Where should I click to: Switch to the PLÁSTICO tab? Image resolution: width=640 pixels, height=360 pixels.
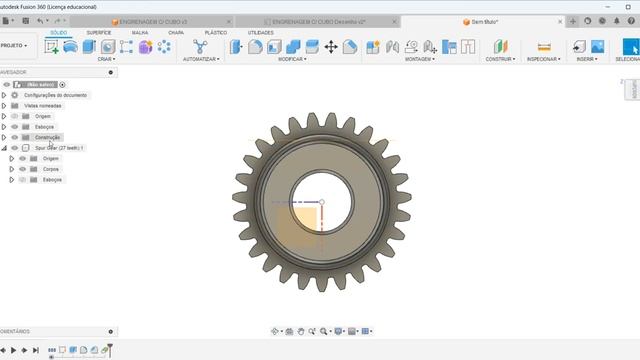(x=216, y=33)
